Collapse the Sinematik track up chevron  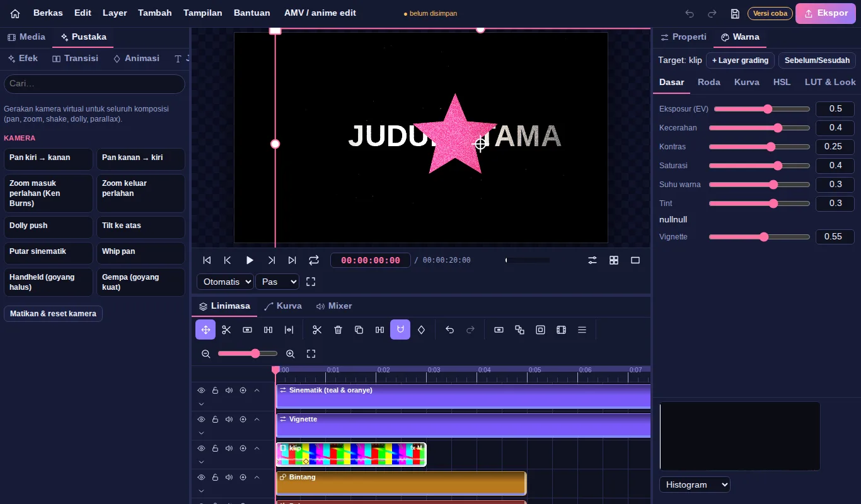coord(257,391)
